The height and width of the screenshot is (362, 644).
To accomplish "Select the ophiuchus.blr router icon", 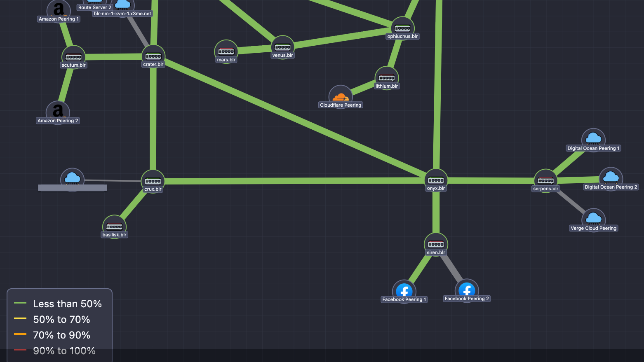I will pos(402,27).
